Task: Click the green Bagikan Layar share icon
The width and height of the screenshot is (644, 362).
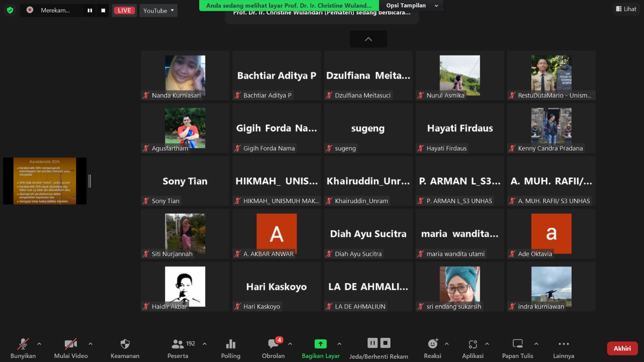Action: coord(320,344)
